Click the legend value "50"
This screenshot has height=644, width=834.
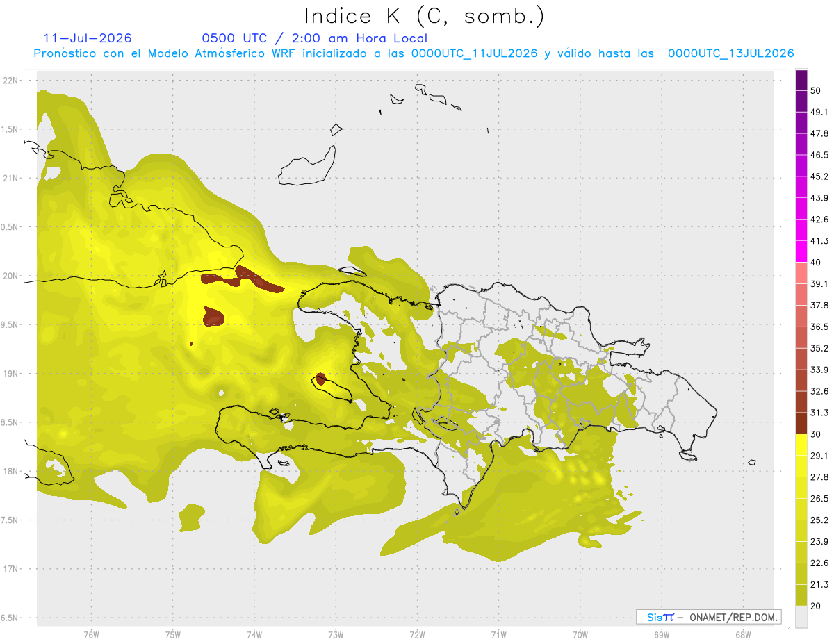click(x=816, y=91)
